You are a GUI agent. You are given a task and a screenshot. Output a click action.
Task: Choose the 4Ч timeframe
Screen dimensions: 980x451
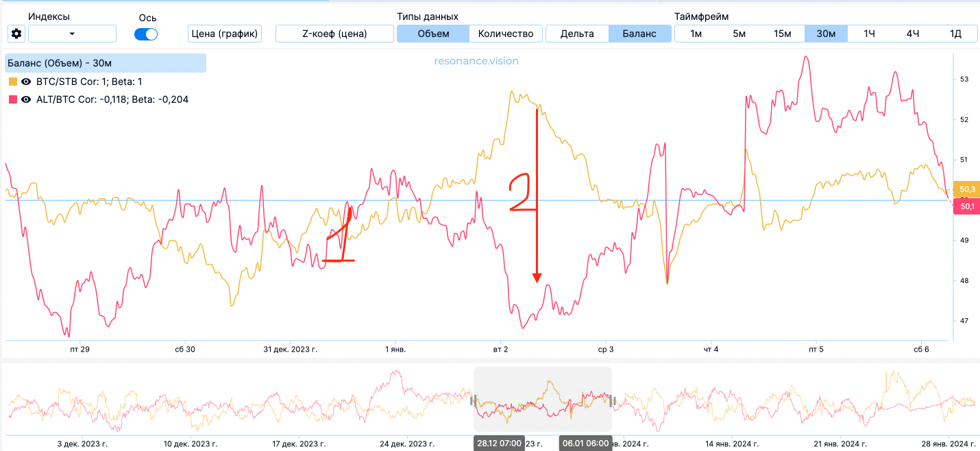(x=912, y=34)
